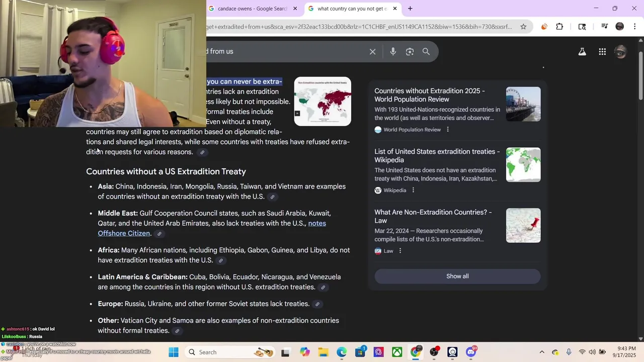Click source link icon after Offshore Citizen

coord(159,234)
